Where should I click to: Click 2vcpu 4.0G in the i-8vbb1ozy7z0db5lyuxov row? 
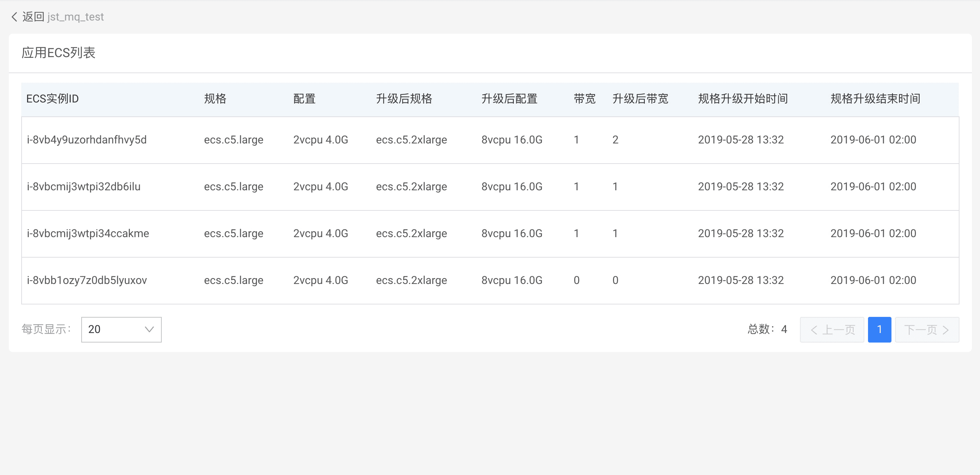tap(321, 280)
